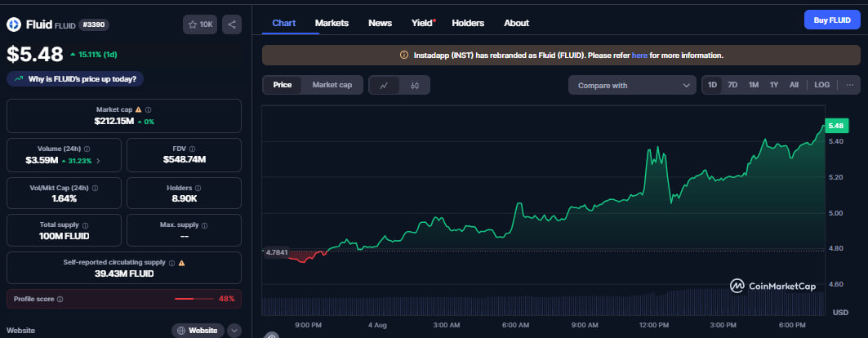The image size is (868, 338).
Task: Open the Compare with dropdown
Action: (x=633, y=85)
